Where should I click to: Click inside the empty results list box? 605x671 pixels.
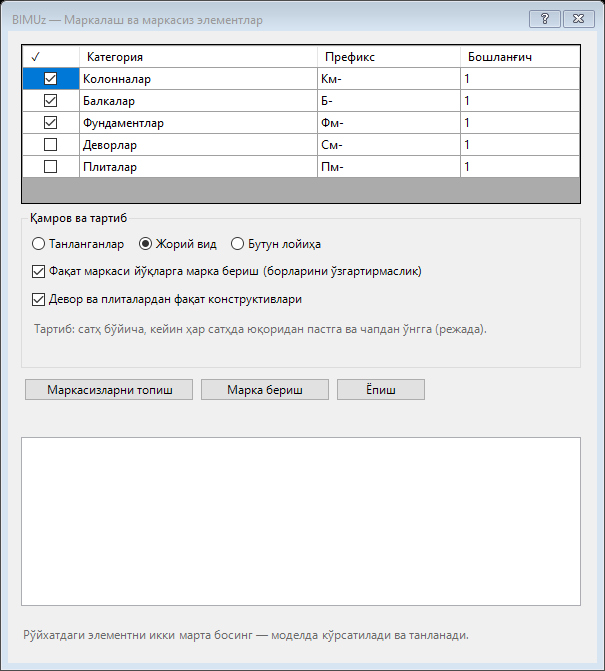tap(301, 521)
